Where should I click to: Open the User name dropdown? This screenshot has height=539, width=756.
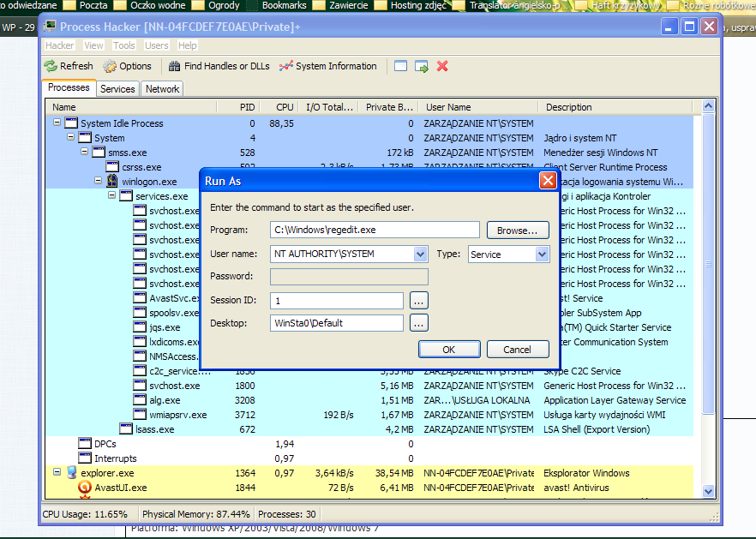420,254
